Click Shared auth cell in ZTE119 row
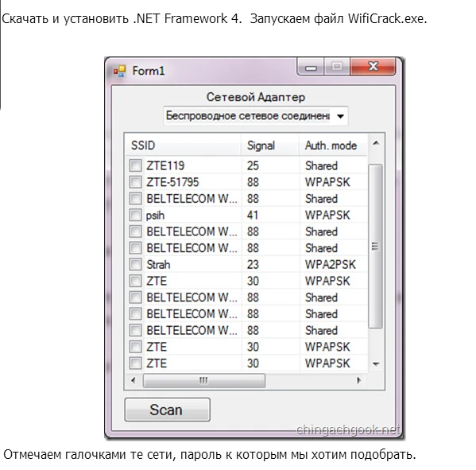The width and height of the screenshot is (476, 470). [x=321, y=166]
